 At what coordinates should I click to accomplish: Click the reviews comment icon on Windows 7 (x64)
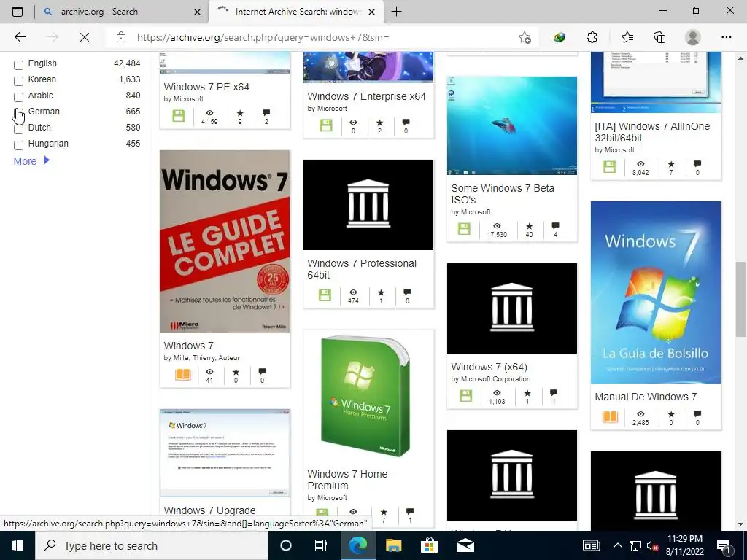pos(554,393)
